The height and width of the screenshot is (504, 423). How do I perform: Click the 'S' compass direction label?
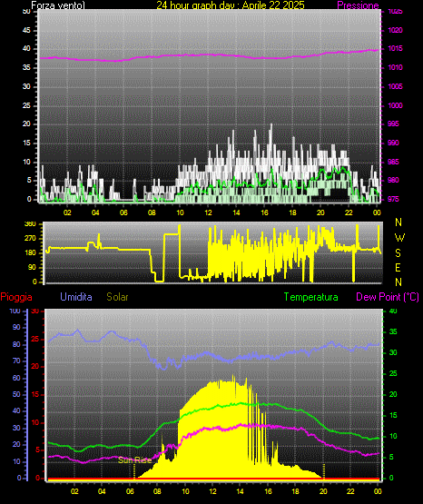coord(398,253)
